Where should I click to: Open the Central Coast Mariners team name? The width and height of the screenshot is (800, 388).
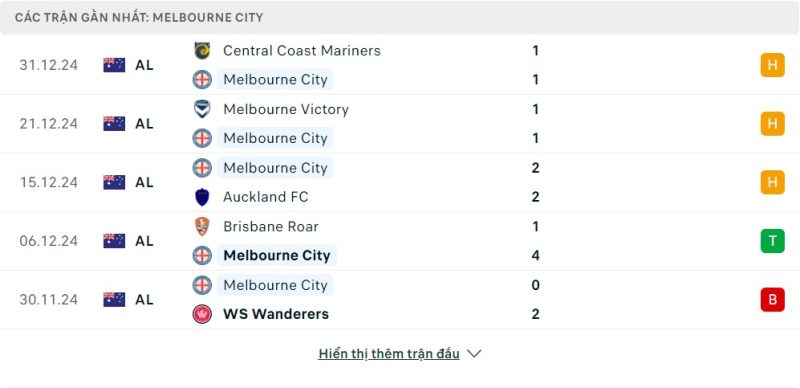pyautogui.click(x=302, y=51)
